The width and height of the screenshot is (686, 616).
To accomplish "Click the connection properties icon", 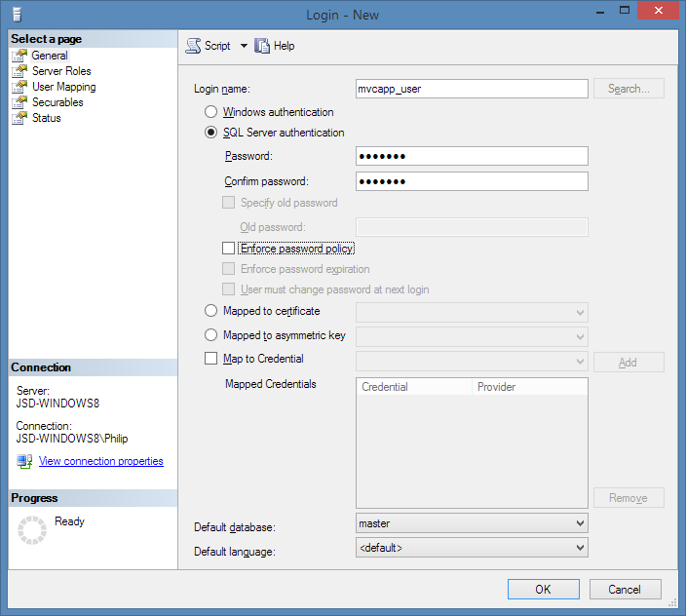I will pyautogui.click(x=24, y=461).
